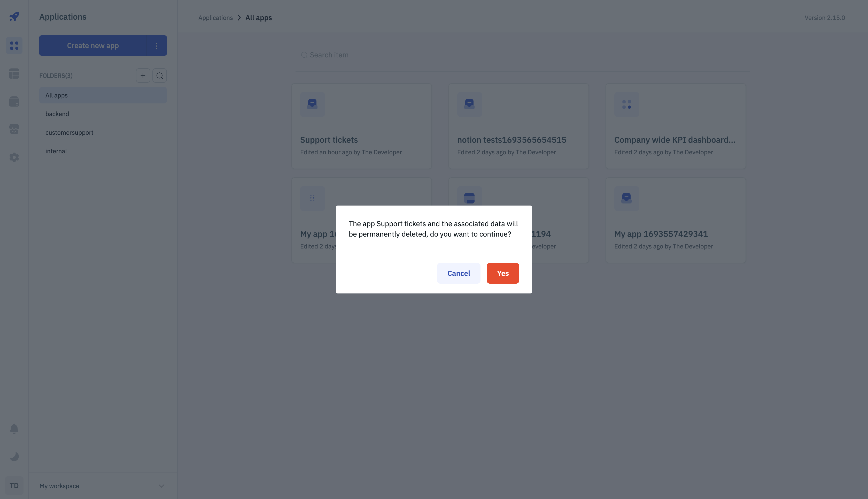Open workspace settings gear icon
This screenshot has height=499, width=868.
(14, 157)
